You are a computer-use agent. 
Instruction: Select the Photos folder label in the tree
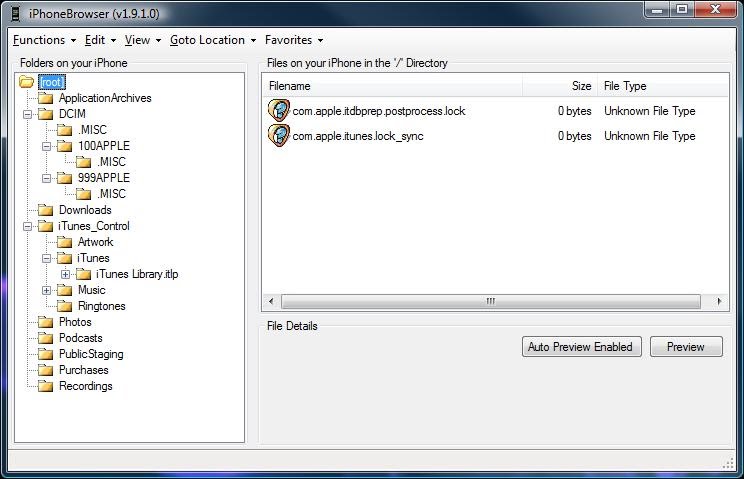click(x=75, y=322)
